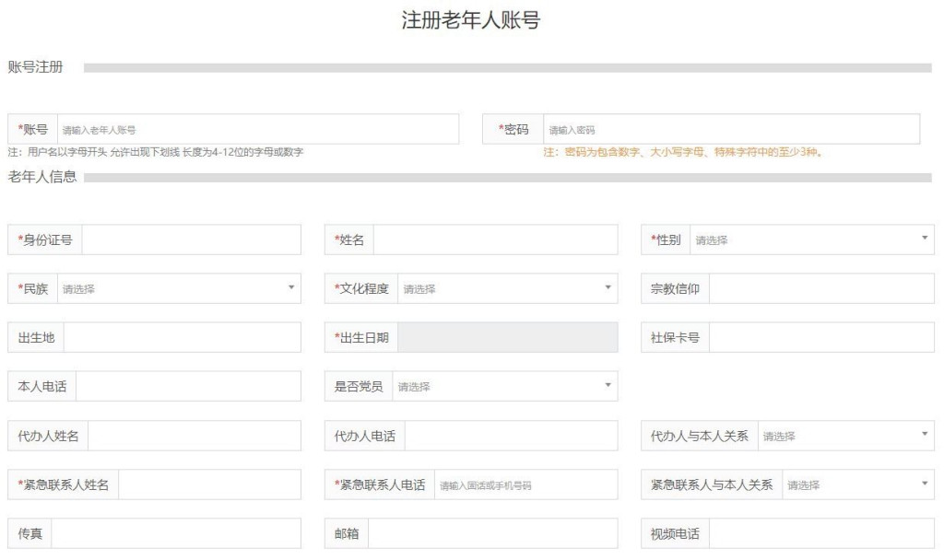Select the 是否党员 dropdown
The width and height of the screenshot is (944, 560).
click(x=503, y=387)
